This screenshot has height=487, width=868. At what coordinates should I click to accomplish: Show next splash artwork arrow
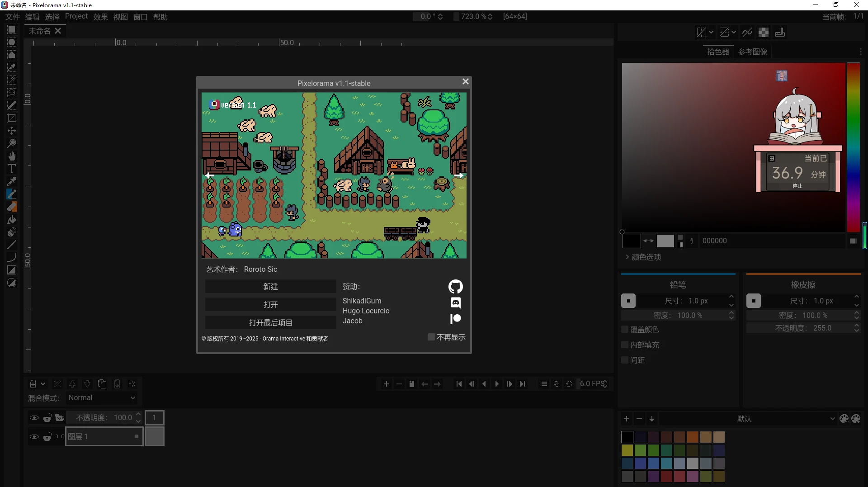click(x=458, y=175)
